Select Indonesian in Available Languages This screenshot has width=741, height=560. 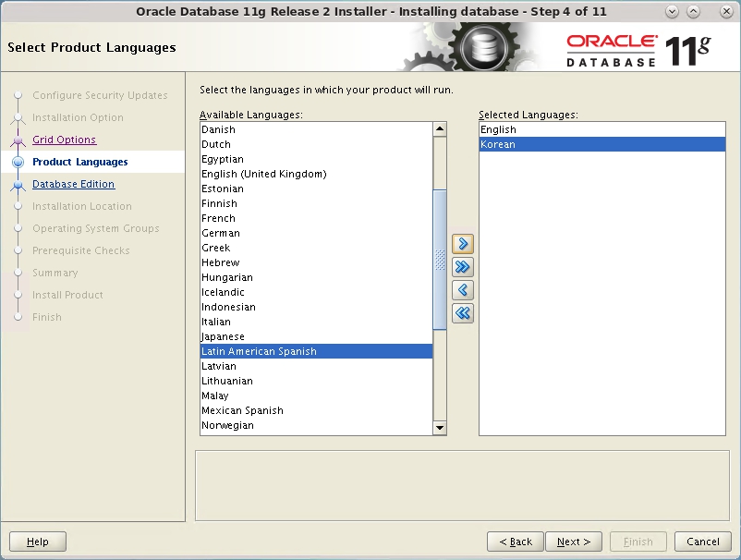pyautogui.click(x=316, y=307)
